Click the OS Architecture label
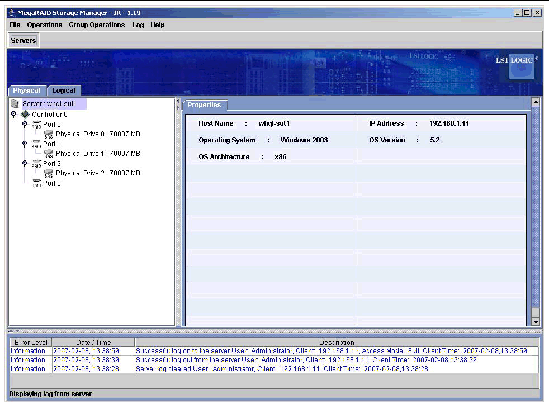The width and height of the screenshot is (549, 406). tap(224, 156)
